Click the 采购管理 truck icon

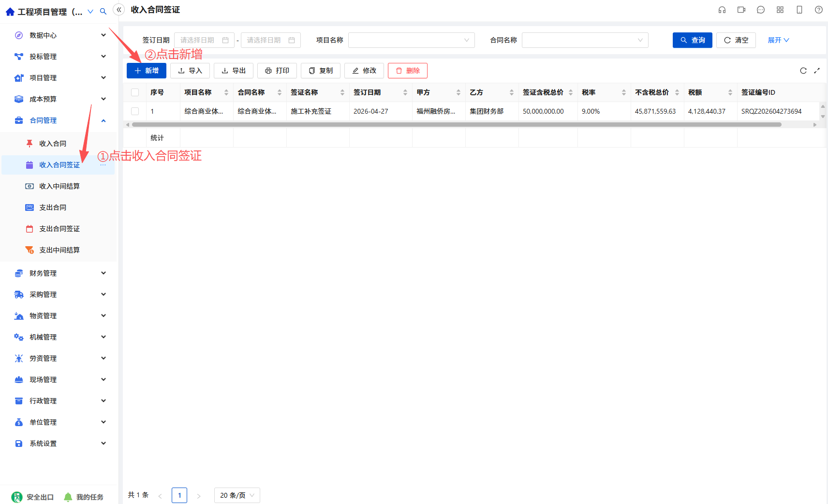19,295
